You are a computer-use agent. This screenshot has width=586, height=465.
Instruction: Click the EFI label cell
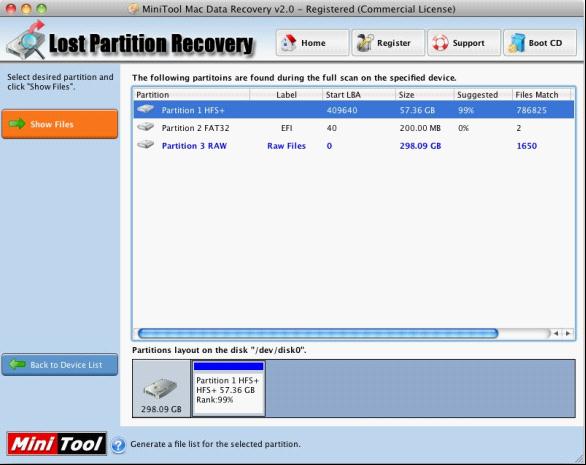pyautogui.click(x=286, y=128)
